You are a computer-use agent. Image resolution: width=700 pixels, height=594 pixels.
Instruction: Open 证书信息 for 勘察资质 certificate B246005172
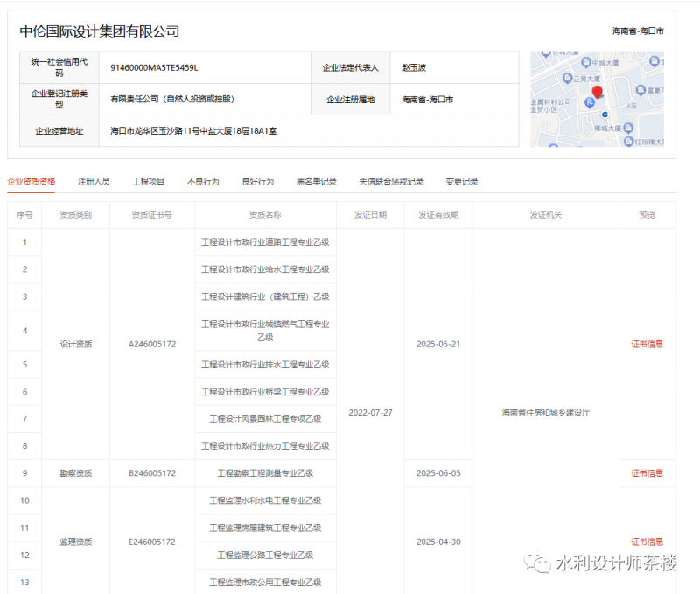[647, 473]
